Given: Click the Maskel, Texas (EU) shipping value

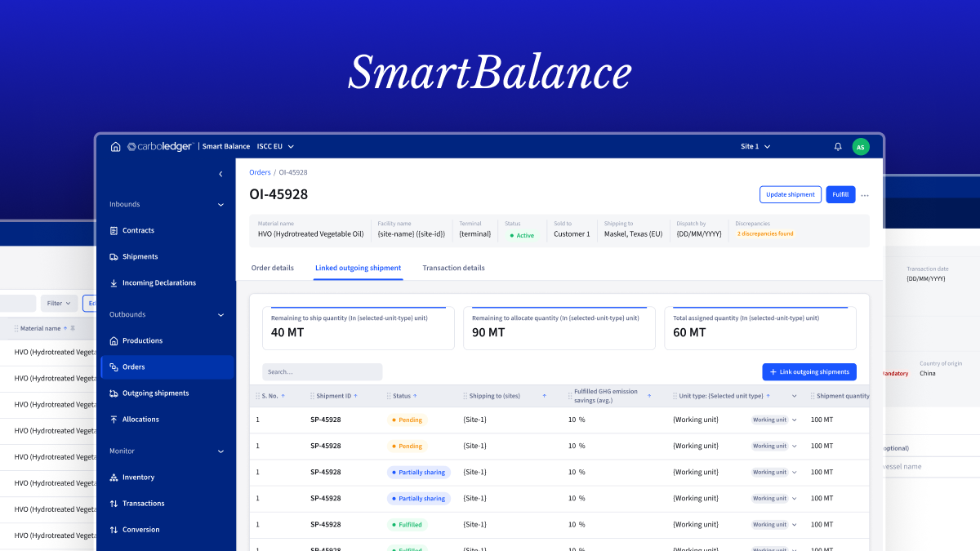Looking at the screenshot, I should tap(633, 234).
